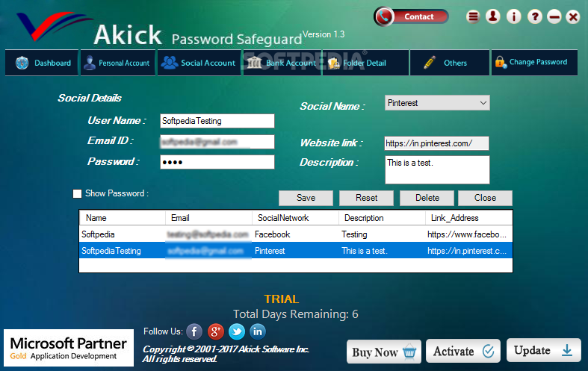The image size is (588, 371).
Task: Click the Others pencil icon
Action: tap(430, 62)
